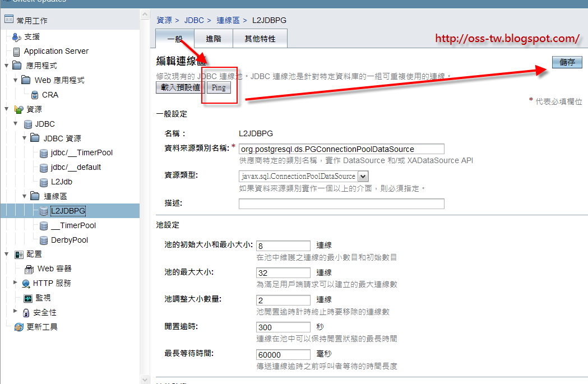The height and width of the screenshot is (384, 588).
Task: Click into the 描述 text field
Action: pyautogui.click(x=341, y=203)
